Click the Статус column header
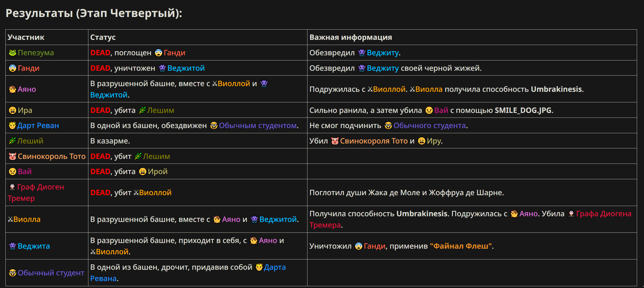The width and height of the screenshot is (644, 288). tap(103, 37)
